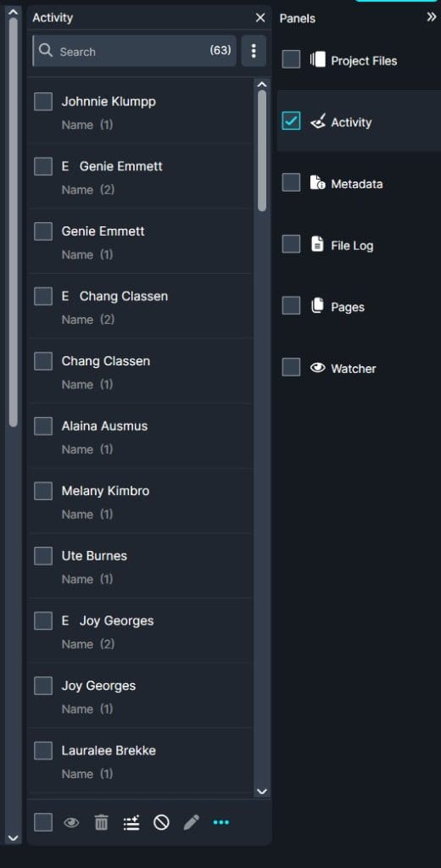Click the Metadata file icon
This screenshot has width=441, height=868.
click(x=317, y=183)
